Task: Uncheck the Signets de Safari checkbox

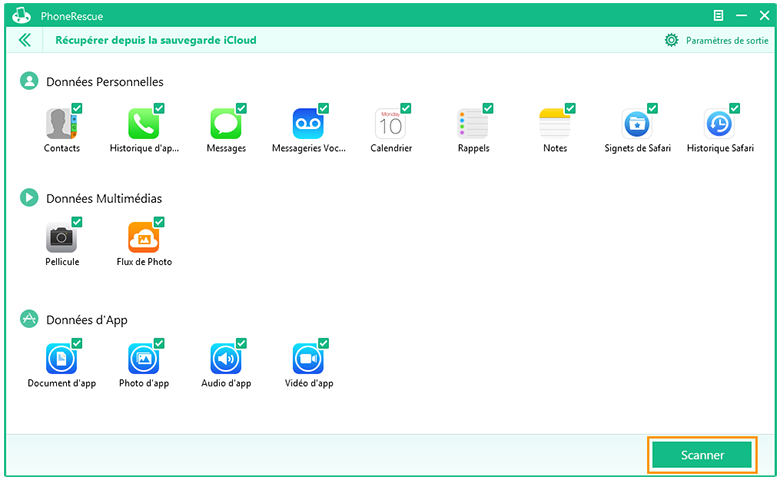Action: (x=653, y=108)
